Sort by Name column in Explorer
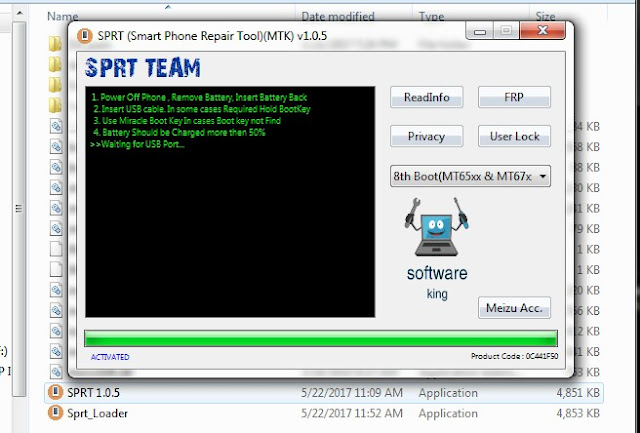 point(62,16)
